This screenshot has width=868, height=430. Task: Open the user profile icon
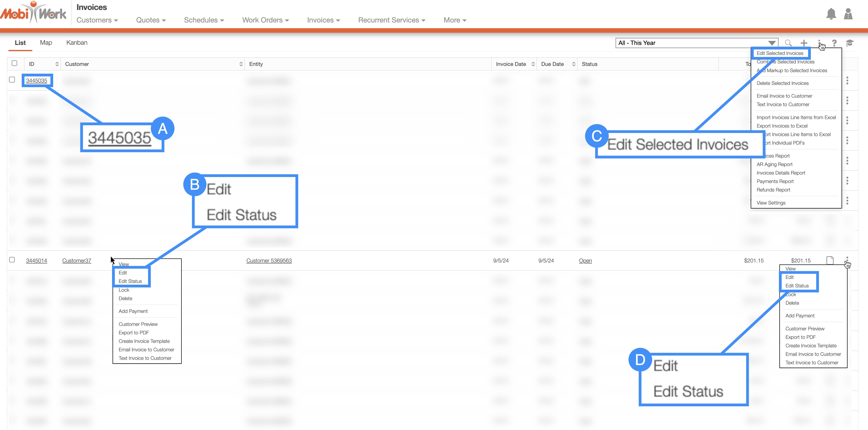point(848,14)
